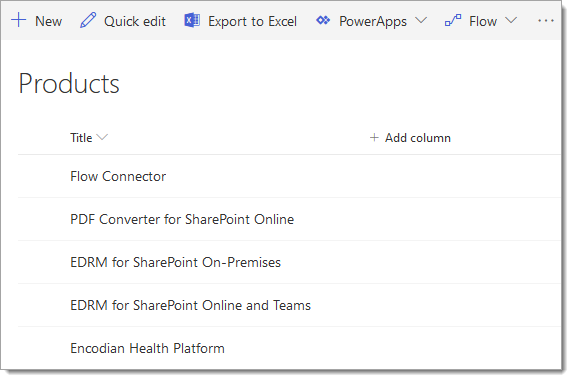Click the Excel icon in the toolbar
Viewport: 572px width, 380px height.
coord(192,20)
